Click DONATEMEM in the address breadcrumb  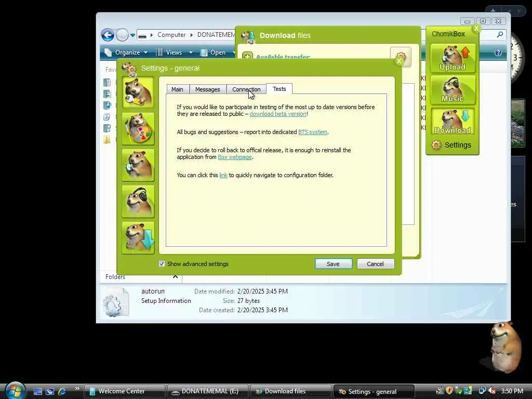tap(216, 35)
